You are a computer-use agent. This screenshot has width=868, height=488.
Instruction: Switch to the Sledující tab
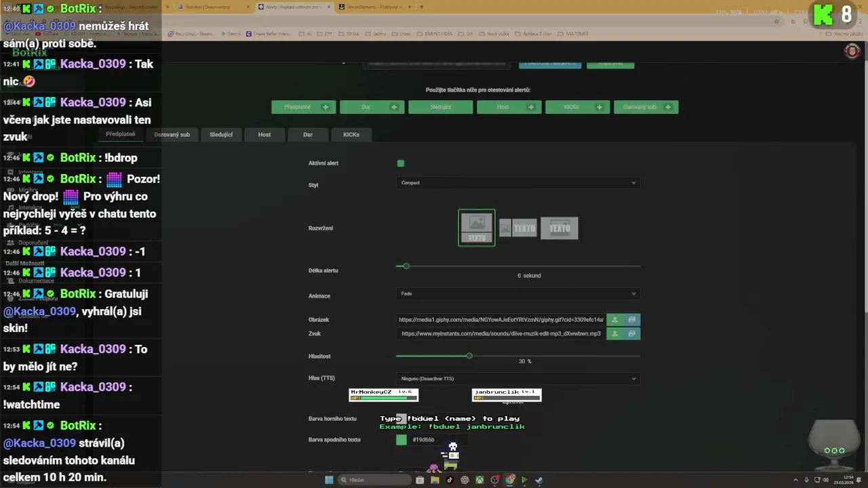(x=221, y=135)
